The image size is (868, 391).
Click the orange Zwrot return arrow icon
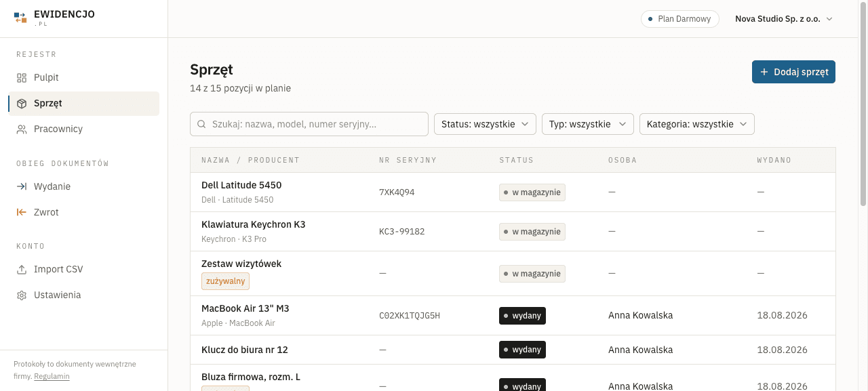click(x=22, y=213)
